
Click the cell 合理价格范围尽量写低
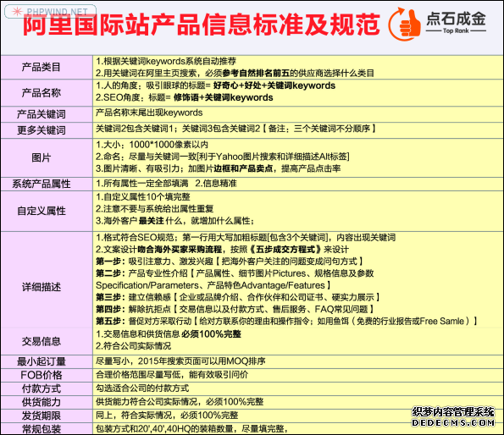coord(172,375)
